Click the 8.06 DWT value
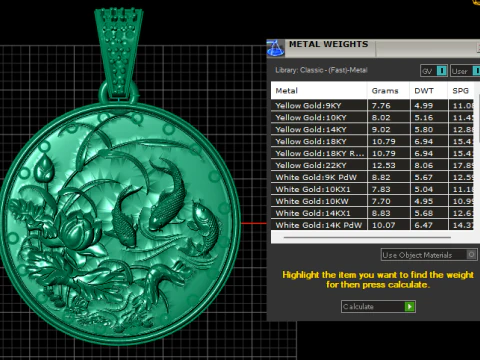480x360 pixels. pyautogui.click(x=424, y=166)
